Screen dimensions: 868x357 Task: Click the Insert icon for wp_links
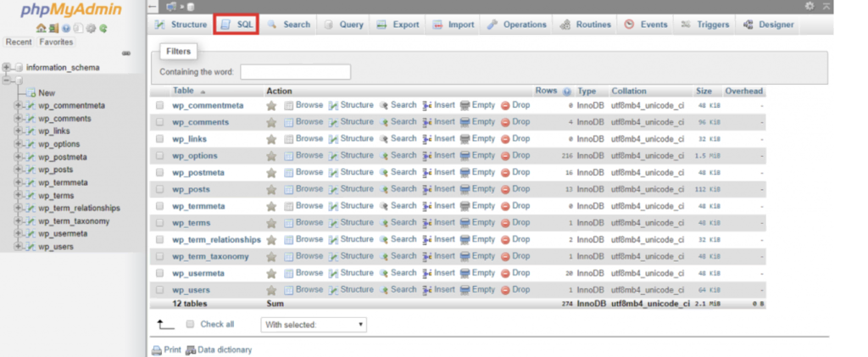point(427,139)
